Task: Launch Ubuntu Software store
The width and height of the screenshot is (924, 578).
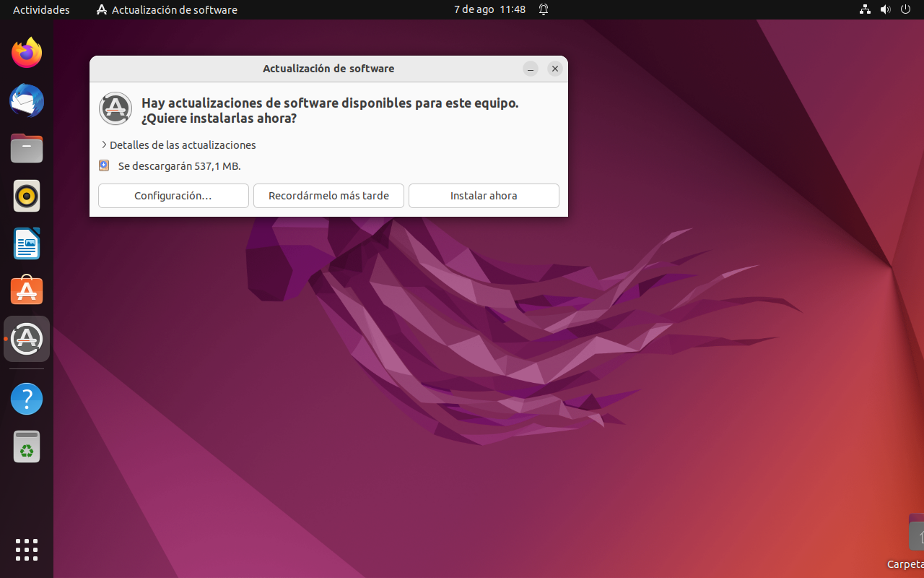Action: pyautogui.click(x=27, y=290)
